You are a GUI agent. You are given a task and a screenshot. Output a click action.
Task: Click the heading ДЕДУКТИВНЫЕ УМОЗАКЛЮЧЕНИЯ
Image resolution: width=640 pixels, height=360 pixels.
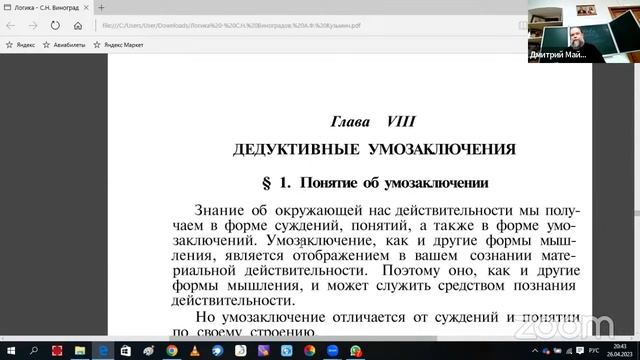[x=374, y=149]
